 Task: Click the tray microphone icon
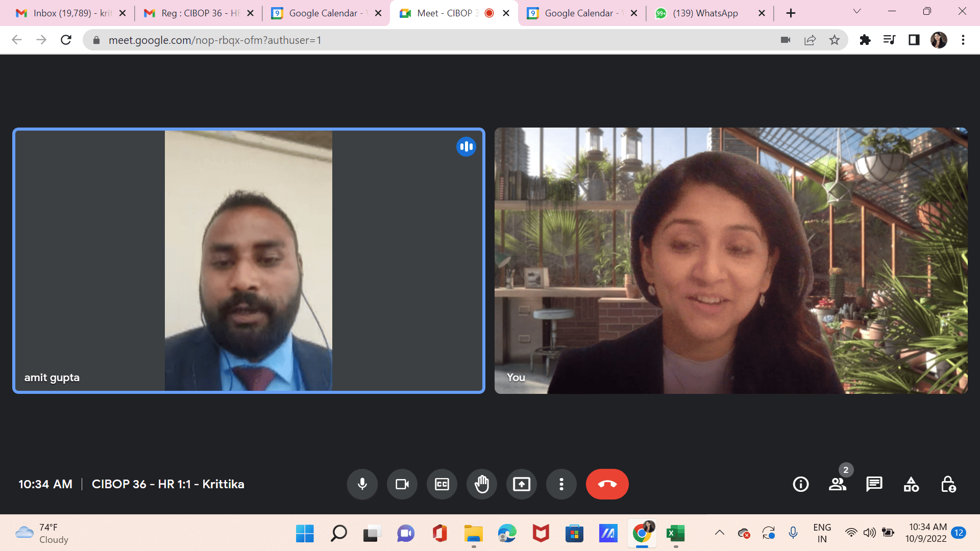pos(793,533)
